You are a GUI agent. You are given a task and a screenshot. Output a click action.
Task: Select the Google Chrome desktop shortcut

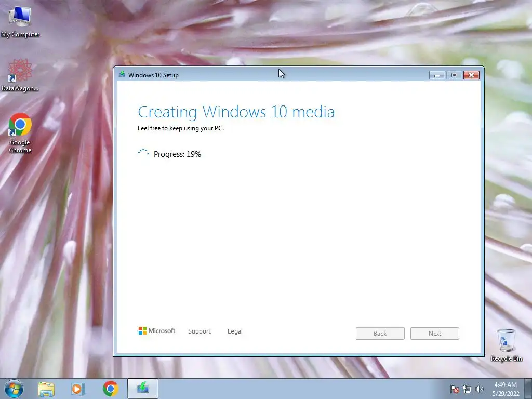click(20, 133)
